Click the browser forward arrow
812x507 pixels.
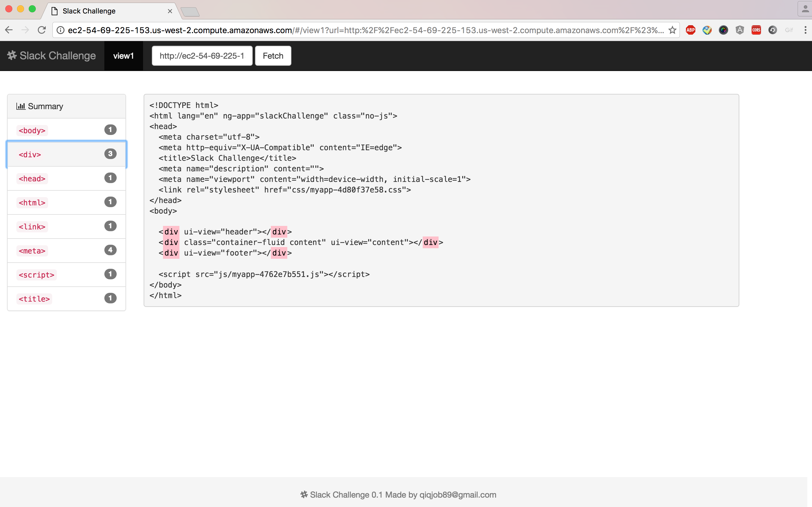tap(25, 30)
